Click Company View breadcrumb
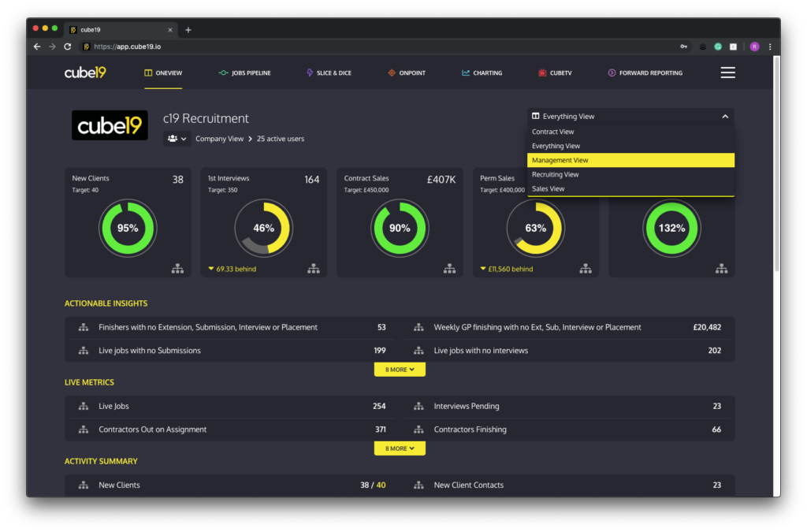This screenshot has height=532, width=807. 219,139
